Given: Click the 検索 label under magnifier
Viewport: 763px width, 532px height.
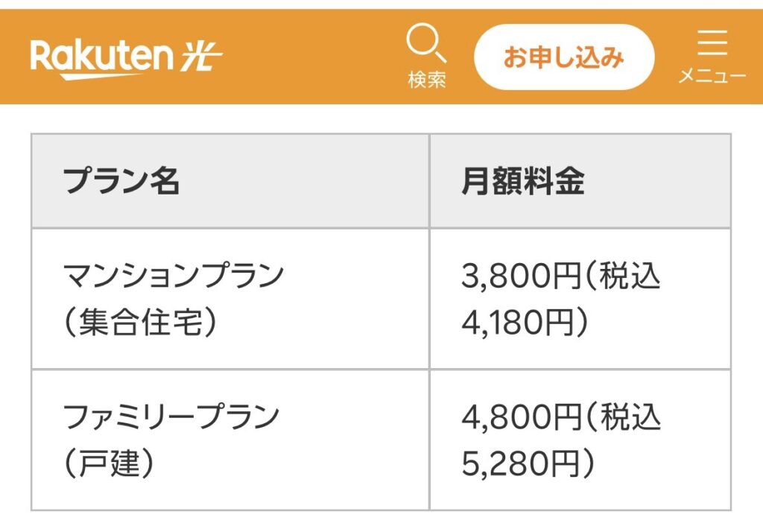Looking at the screenshot, I should pyautogui.click(x=427, y=80).
